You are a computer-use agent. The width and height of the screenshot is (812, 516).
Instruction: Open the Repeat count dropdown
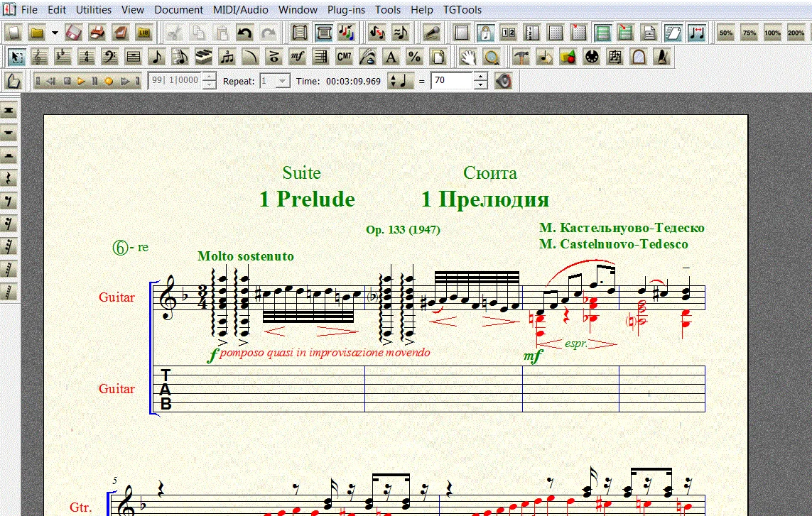(x=282, y=81)
